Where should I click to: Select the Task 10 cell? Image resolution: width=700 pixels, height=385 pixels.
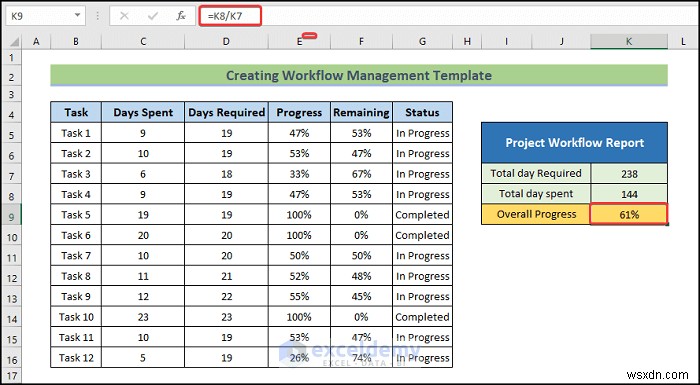coord(76,317)
